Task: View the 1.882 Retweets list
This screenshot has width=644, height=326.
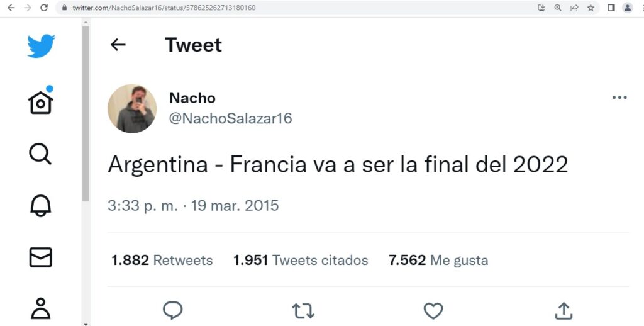Action: pyautogui.click(x=162, y=260)
